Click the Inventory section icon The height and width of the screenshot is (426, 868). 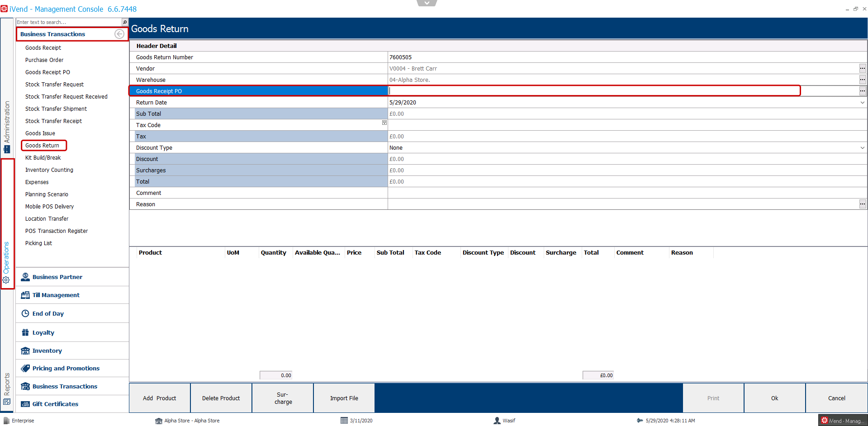coord(25,350)
